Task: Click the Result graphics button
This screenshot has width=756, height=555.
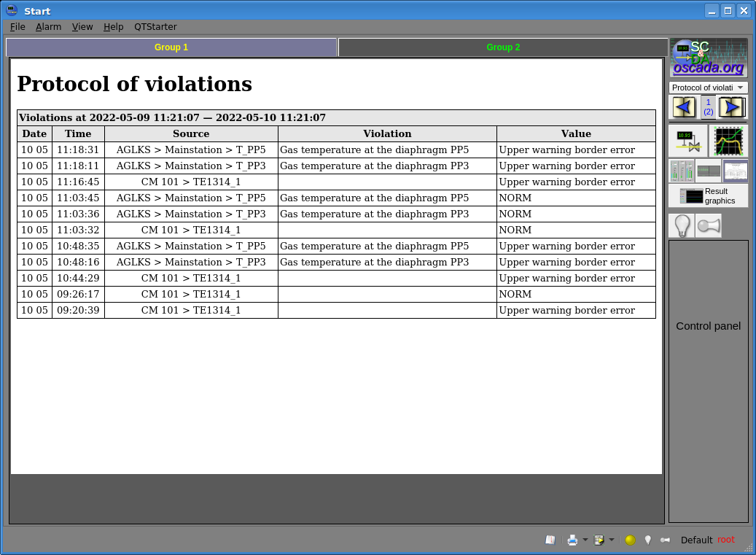Action: [x=708, y=195]
